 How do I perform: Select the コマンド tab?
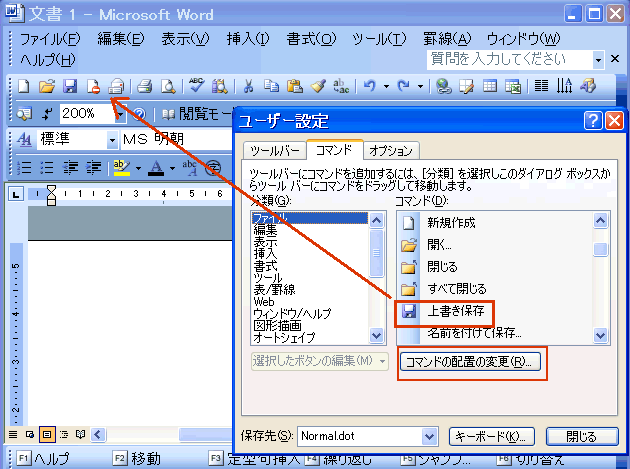click(334, 150)
